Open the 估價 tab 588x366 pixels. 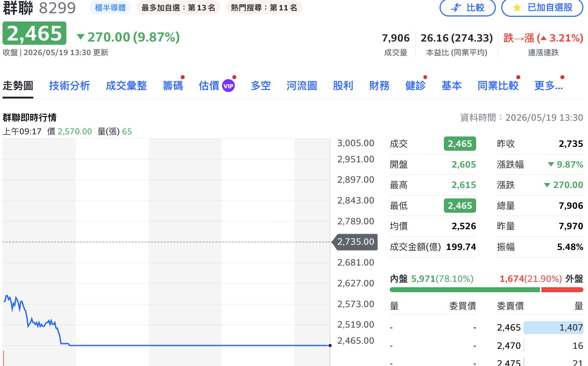point(209,86)
